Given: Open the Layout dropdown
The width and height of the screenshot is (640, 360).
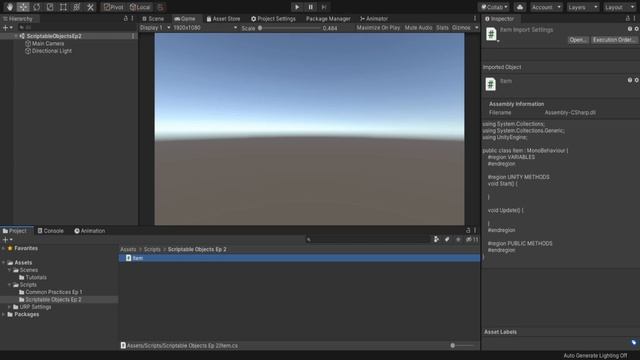Looking at the screenshot, I should [x=619, y=7].
